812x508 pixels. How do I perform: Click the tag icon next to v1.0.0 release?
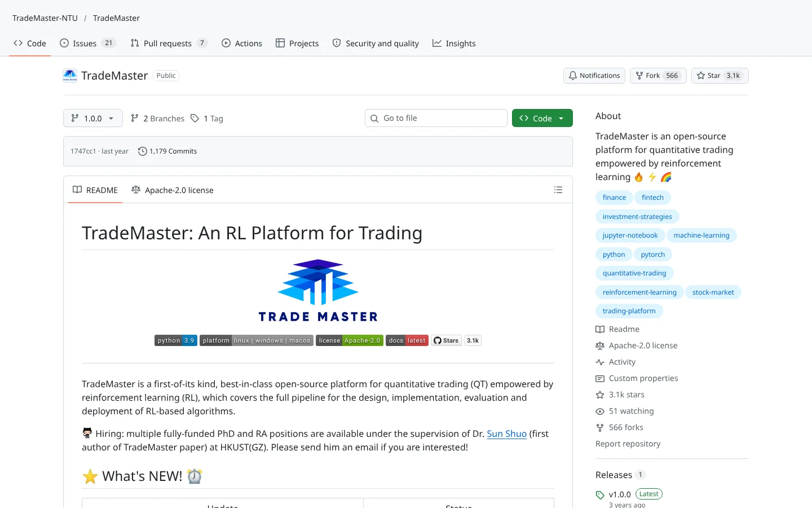pyautogui.click(x=600, y=495)
